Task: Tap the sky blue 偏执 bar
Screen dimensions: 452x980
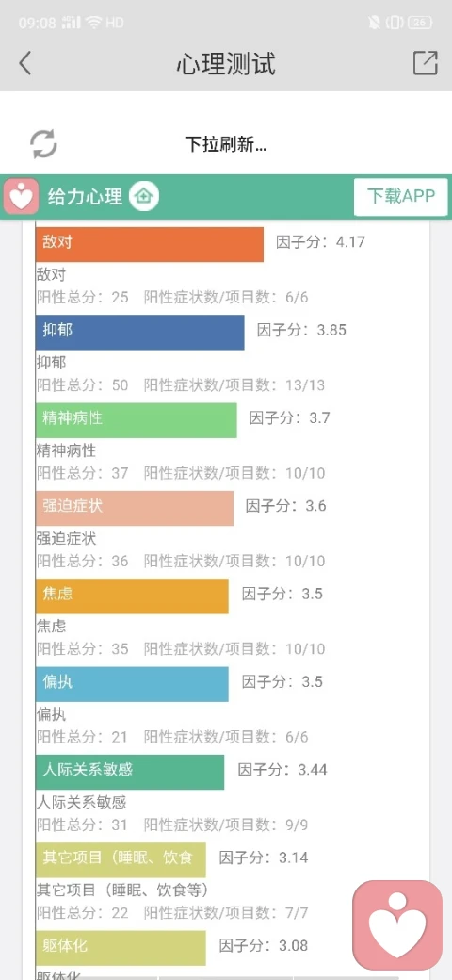Action: tap(132, 684)
